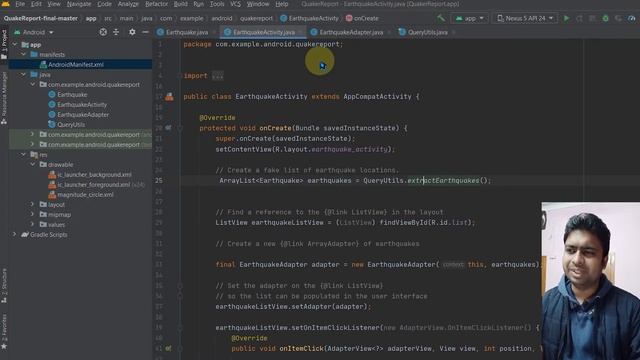This screenshot has width=640, height=360.
Task: Click the webcam video overlay of presenter
Action: [x=591, y=281]
